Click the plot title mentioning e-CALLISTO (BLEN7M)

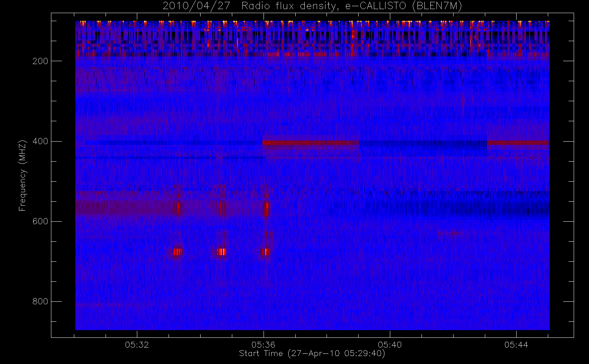coord(312,6)
